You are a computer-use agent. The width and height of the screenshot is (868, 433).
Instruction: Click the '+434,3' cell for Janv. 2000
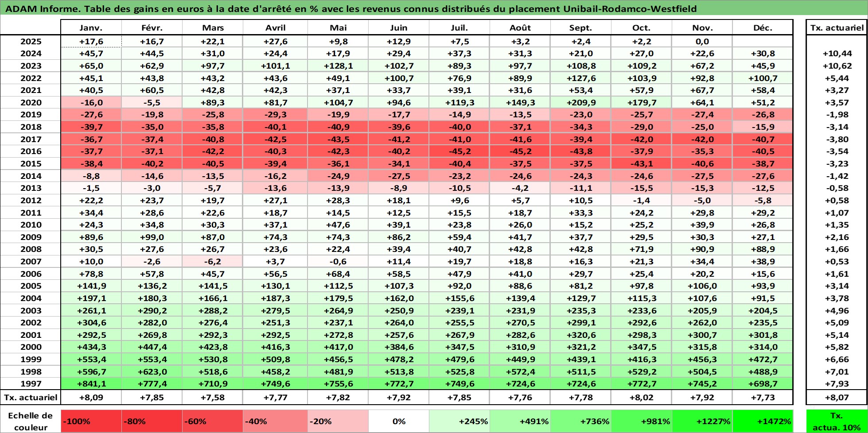pyautogui.click(x=91, y=347)
